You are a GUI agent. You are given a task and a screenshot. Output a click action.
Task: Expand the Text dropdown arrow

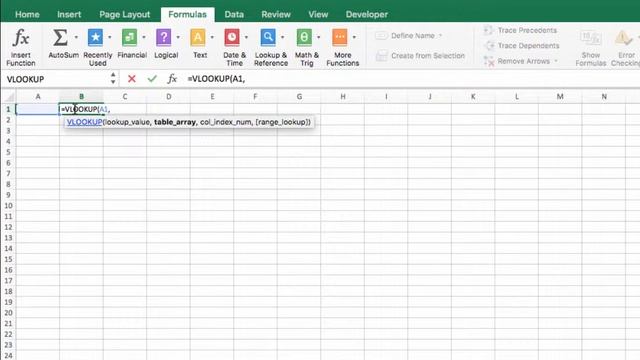pos(212,37)
